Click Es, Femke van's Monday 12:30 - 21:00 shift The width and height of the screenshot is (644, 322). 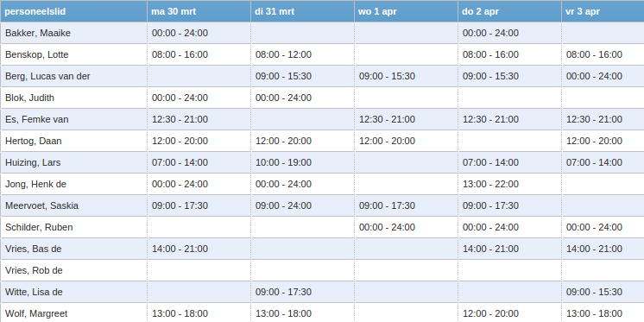[180, 119]
